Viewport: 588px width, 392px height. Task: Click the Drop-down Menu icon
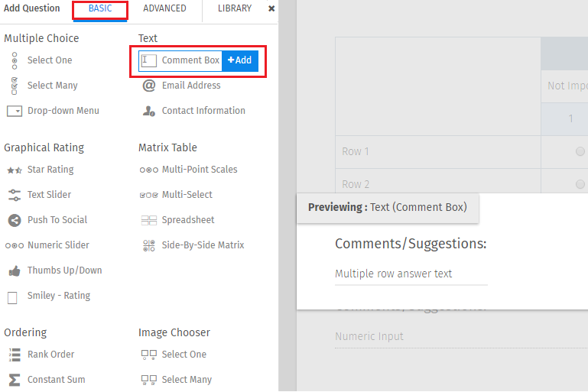[15, 111]
